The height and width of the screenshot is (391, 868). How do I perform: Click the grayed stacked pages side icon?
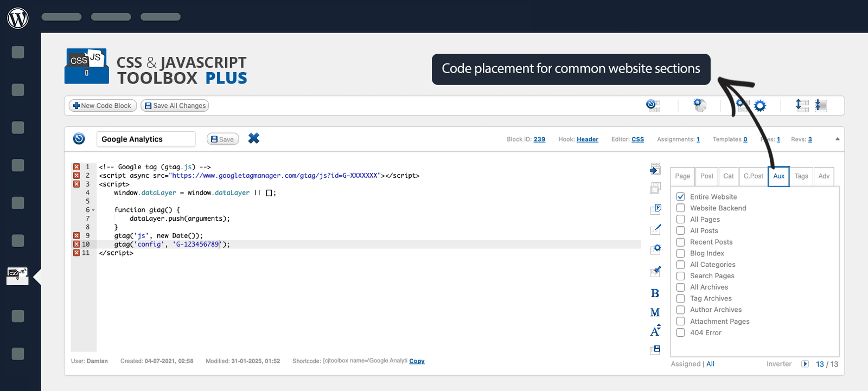click(x=655, y=188)
